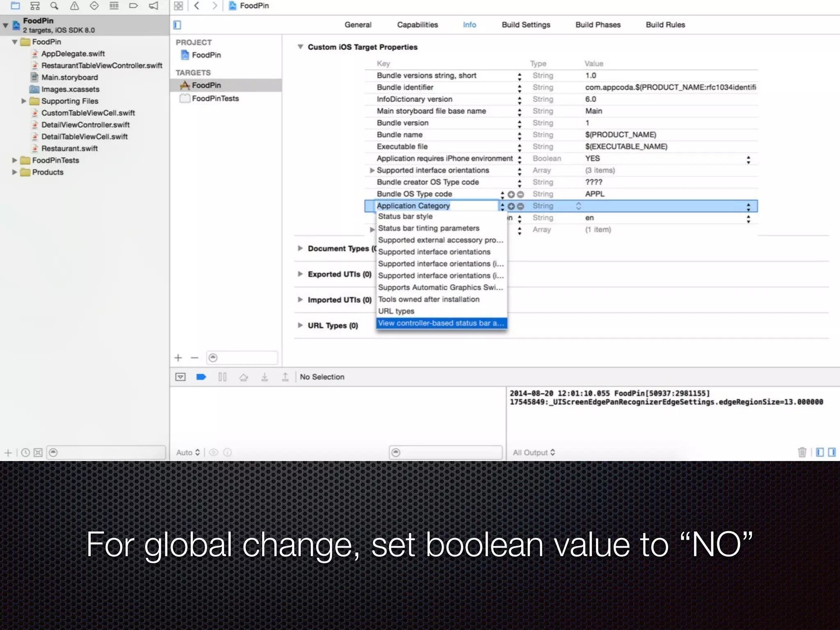Add file with navigator plus button
This screenshot has height=630, width=840.
coord(8,452)
